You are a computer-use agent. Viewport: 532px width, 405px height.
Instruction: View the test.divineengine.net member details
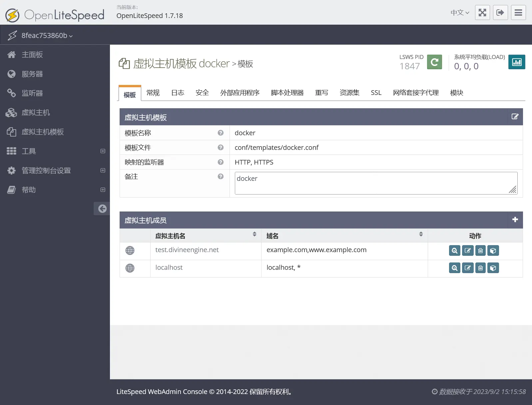[x=455, y=250]
